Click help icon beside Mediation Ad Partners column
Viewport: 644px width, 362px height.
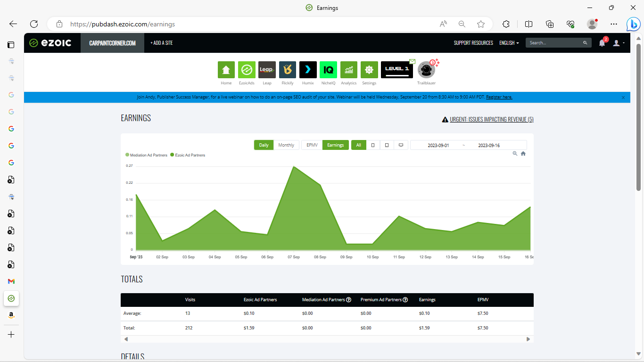point(349,300)
